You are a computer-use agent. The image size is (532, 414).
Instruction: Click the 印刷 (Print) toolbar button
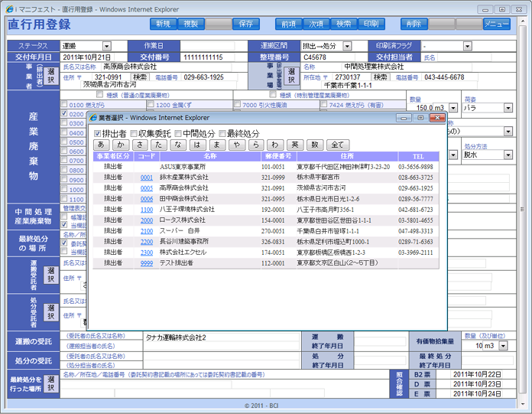tap(371, 24)
